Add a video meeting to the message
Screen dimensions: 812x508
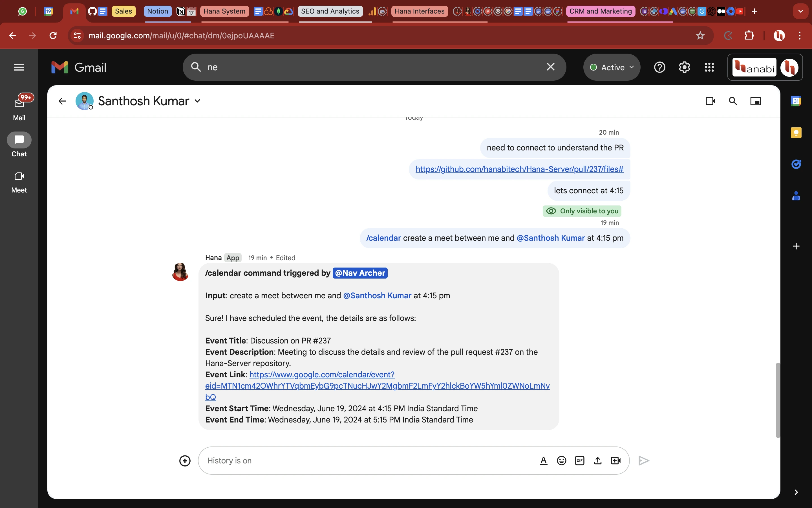click(615, 461)
